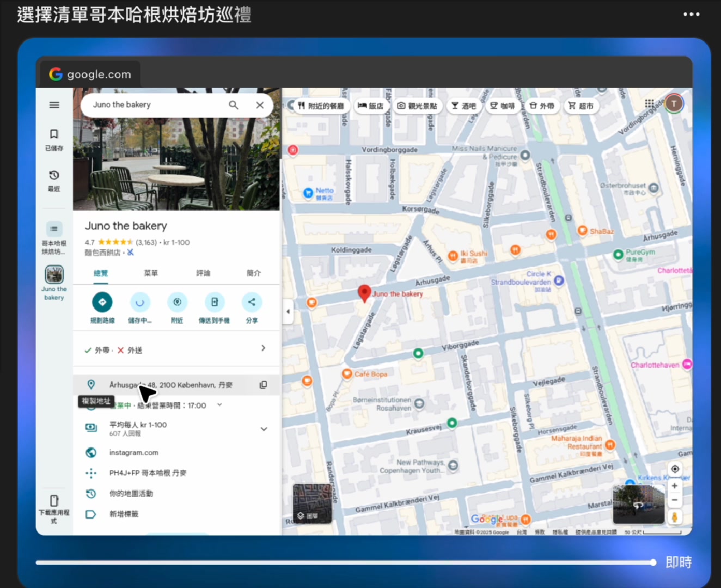The height and width of the screenshot is (588, 721).
Task: Click the Netto store marker on map
Action: pos(308,193)
